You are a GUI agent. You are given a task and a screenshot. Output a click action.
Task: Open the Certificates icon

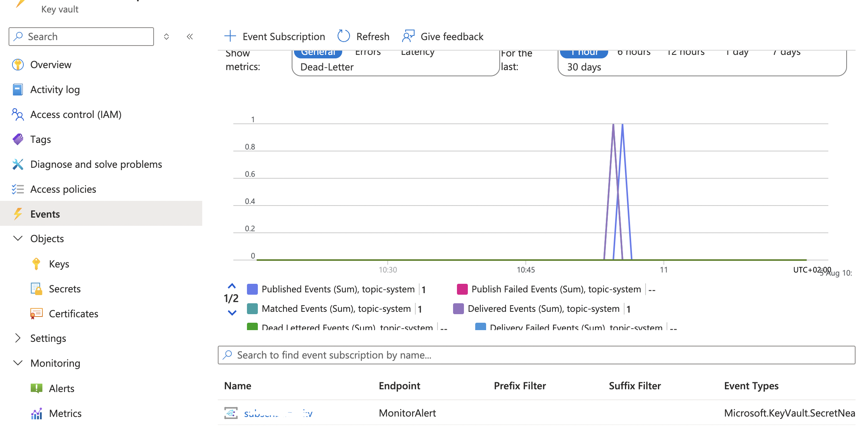click(x=36, y=314)
